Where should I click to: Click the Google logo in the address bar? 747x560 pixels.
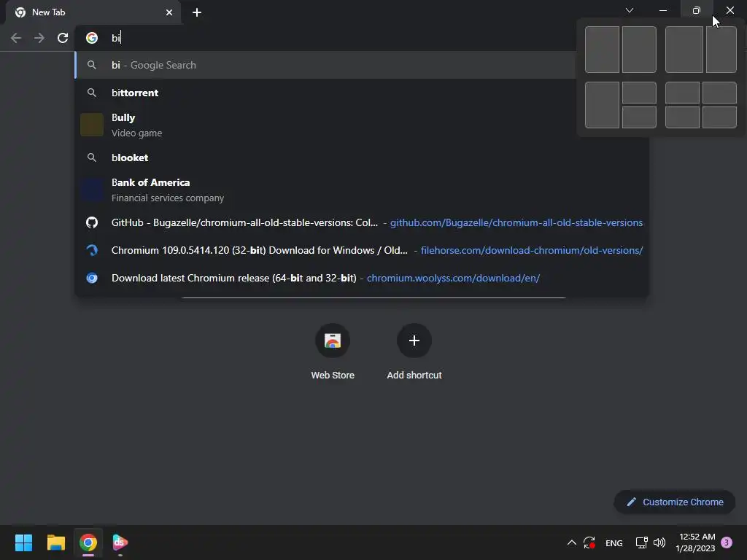(92, 38)
